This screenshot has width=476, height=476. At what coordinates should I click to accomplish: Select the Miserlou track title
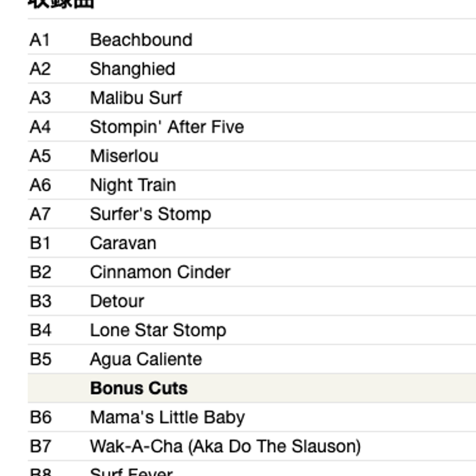pyautogui.click(x=124, y=156)
